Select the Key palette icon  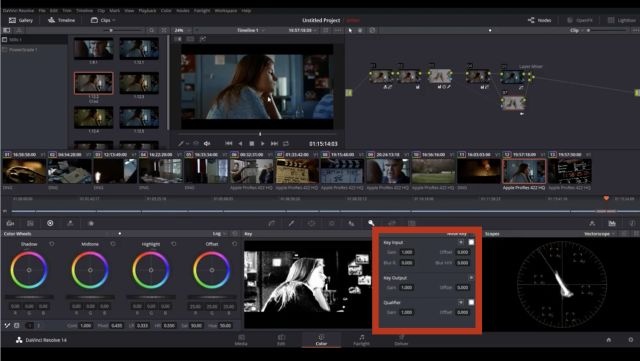(x=371, y=223)
